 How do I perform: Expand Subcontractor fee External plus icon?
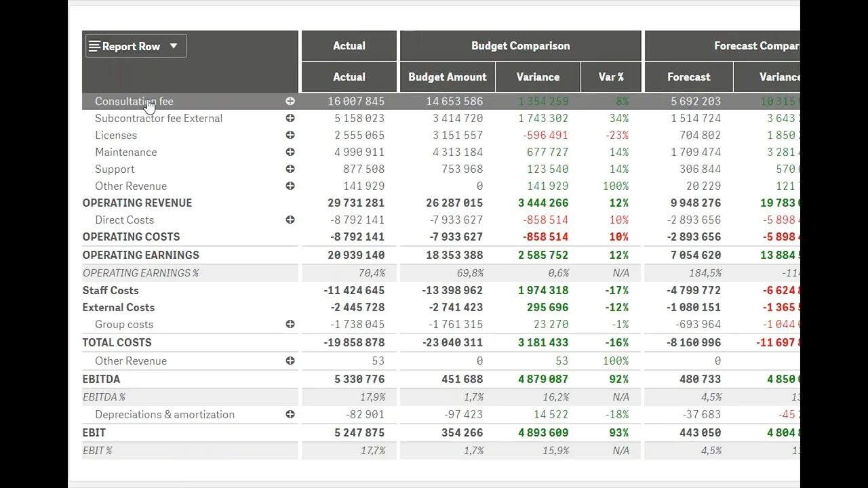click(290, 118)
